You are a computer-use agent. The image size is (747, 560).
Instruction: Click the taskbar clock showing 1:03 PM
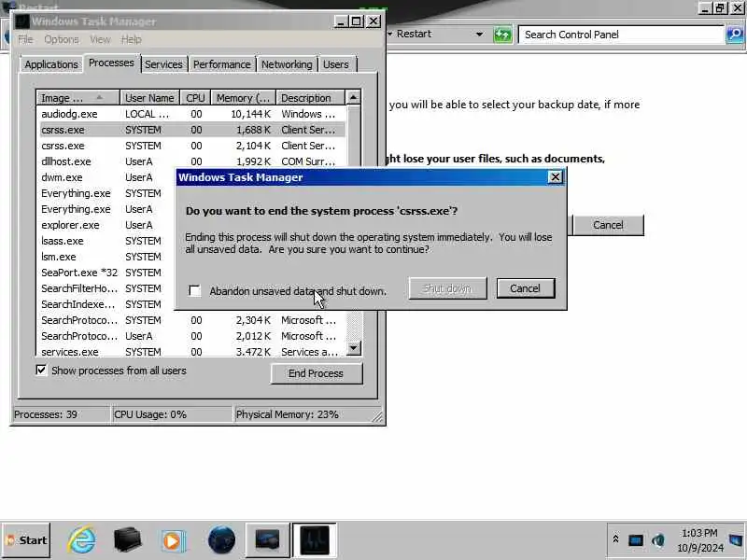[x=699, y=540]
